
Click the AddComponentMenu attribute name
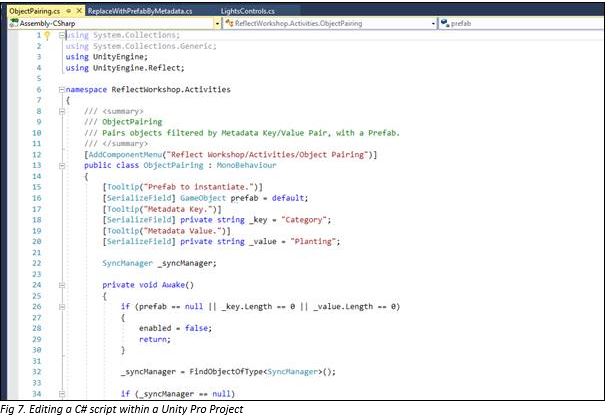[x=125, y=155]
